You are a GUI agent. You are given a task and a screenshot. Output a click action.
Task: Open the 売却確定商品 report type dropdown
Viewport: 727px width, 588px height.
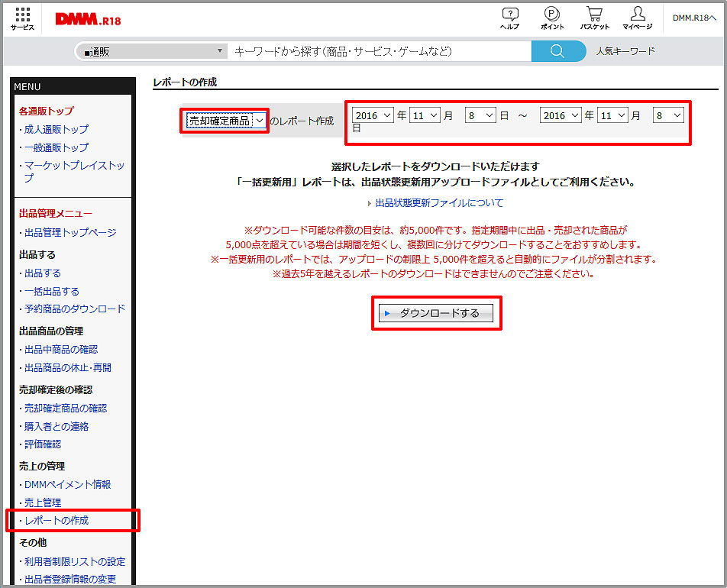(225, 120)
